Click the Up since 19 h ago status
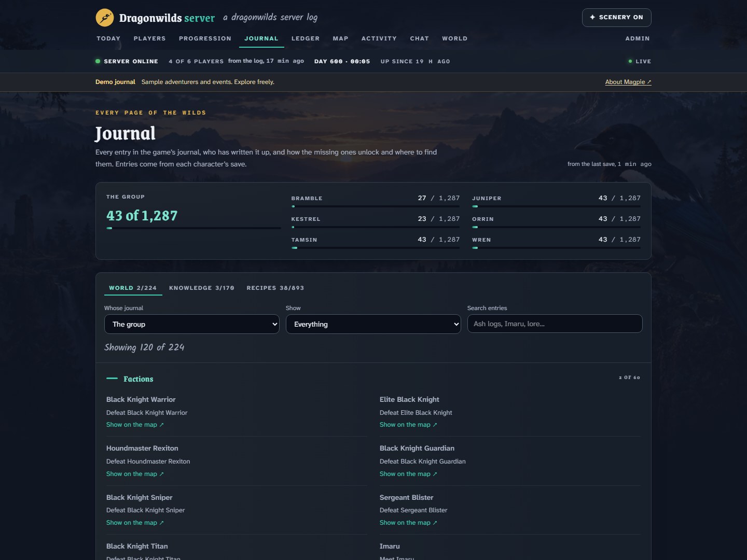The height and width of the screenshot is (560, 747). point(415,61)
